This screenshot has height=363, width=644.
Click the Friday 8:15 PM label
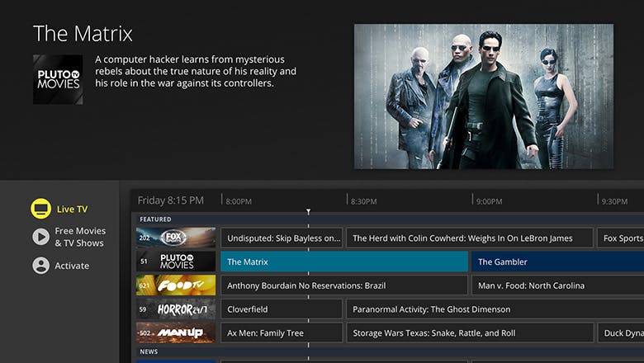170,200
